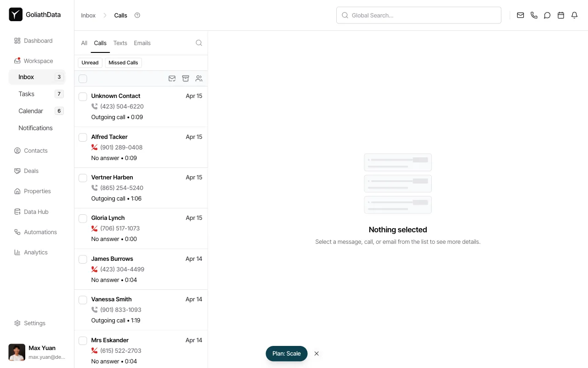The image size is (588, 368).
Task: Open the inbox list search magnifier icon
Action: pyautogui.click(x=199, y=43)
